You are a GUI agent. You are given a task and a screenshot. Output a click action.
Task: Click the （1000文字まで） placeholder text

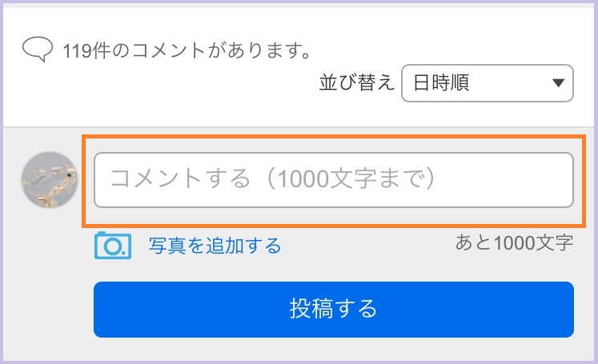click(x=351, y=178)
